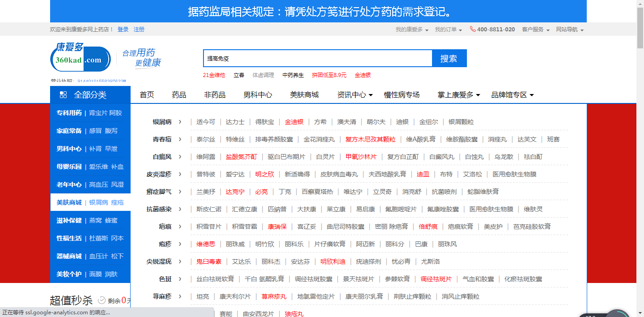
Task: Expand the 青春痘 category arrow
Action: (x=180, y=139)
